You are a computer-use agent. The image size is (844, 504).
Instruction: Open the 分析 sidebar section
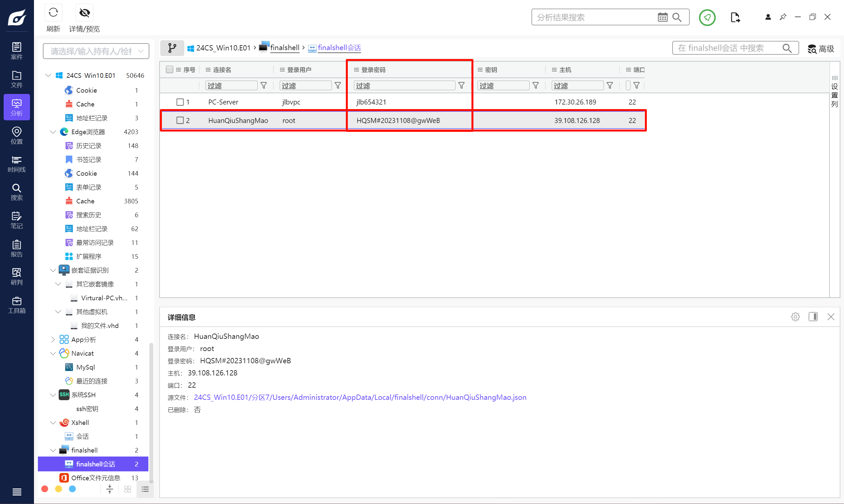[16, 107]
